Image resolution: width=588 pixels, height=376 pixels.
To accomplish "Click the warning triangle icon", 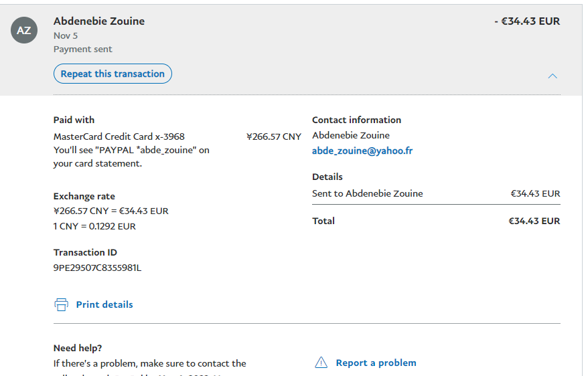I will click(x=321, y=363).
